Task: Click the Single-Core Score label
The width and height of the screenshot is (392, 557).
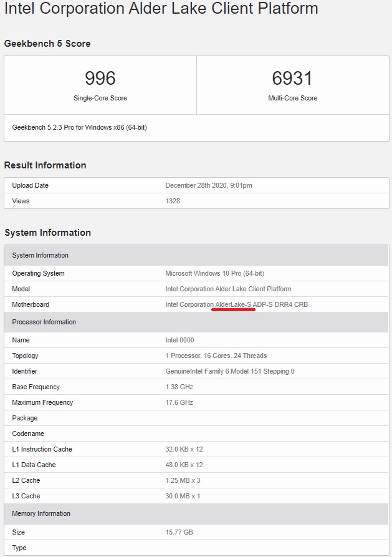Action: 100,98
